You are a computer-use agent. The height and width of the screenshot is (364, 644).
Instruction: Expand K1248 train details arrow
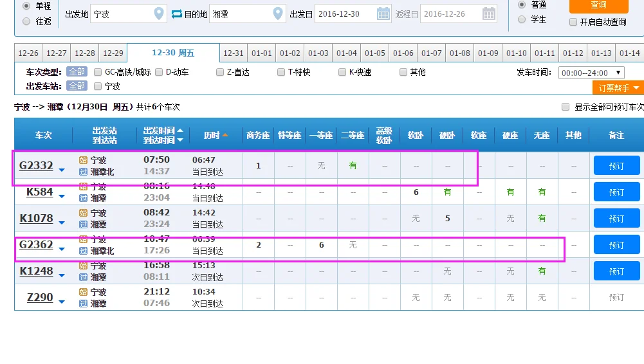62,275
